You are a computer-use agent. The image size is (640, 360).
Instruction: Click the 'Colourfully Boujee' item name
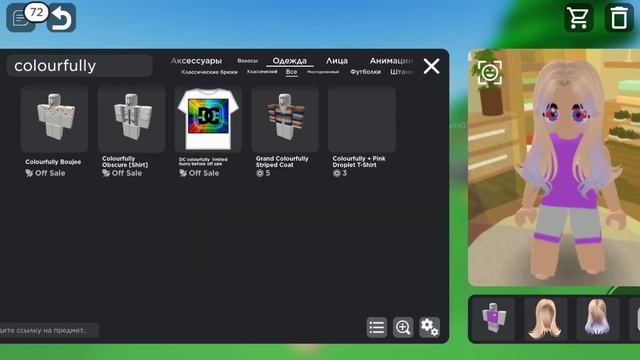click(x=53, y=162)
